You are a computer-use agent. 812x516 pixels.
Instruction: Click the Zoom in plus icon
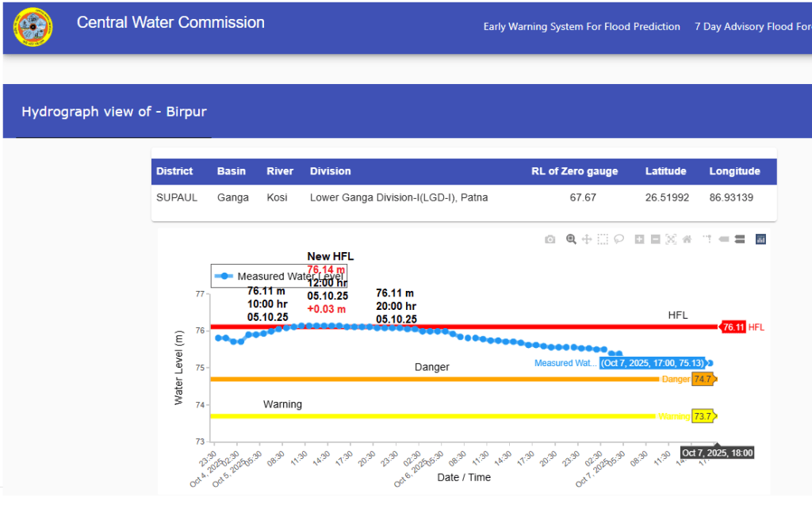pyautogui.click(x=640, y=239)
